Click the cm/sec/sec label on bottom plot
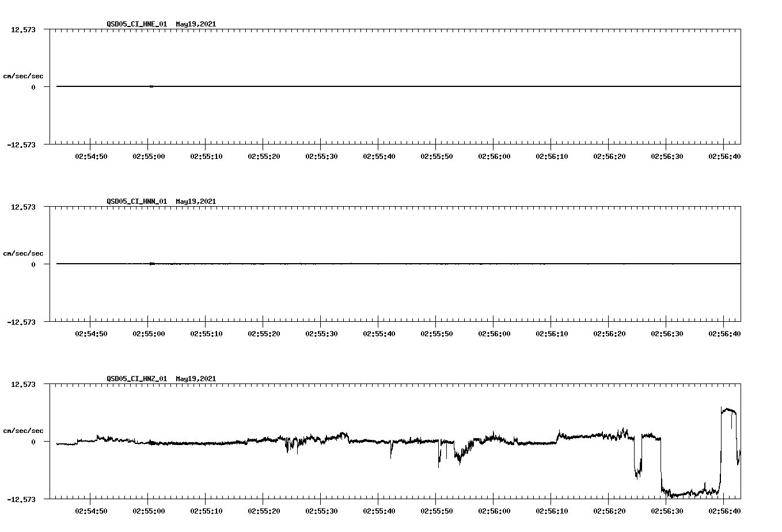This screenshot has width=782, height=532. pyautogui.click(x=24, y=430)
